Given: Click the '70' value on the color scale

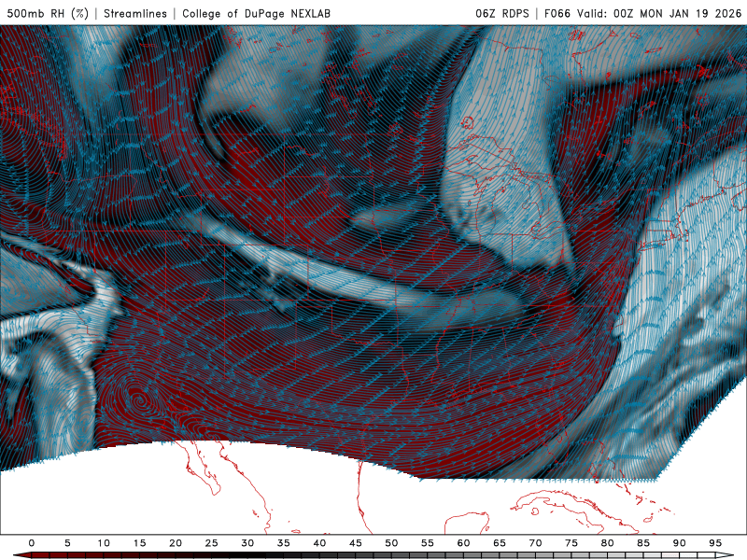Looking at the screenshot, I should 535,543.
